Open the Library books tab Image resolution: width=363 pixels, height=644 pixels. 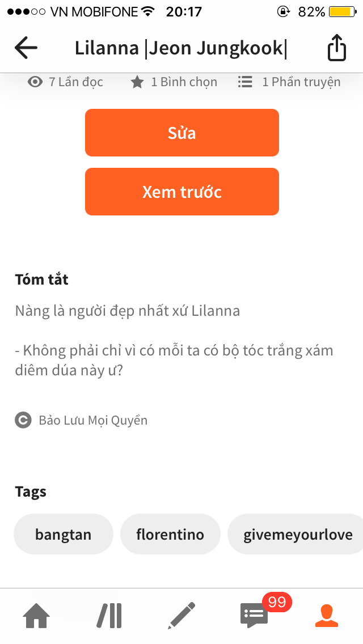(109, 616)
